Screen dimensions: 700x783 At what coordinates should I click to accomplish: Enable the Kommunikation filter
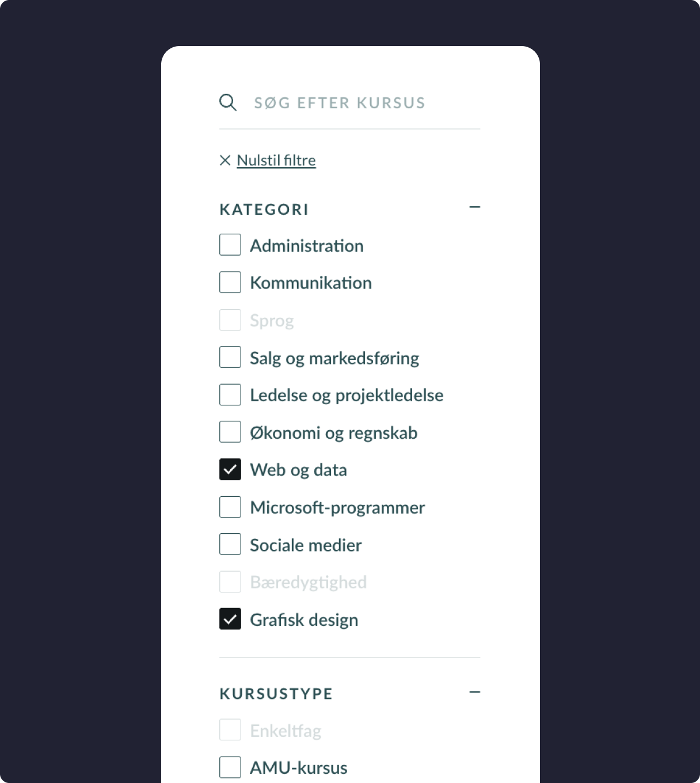click(230, 282)
